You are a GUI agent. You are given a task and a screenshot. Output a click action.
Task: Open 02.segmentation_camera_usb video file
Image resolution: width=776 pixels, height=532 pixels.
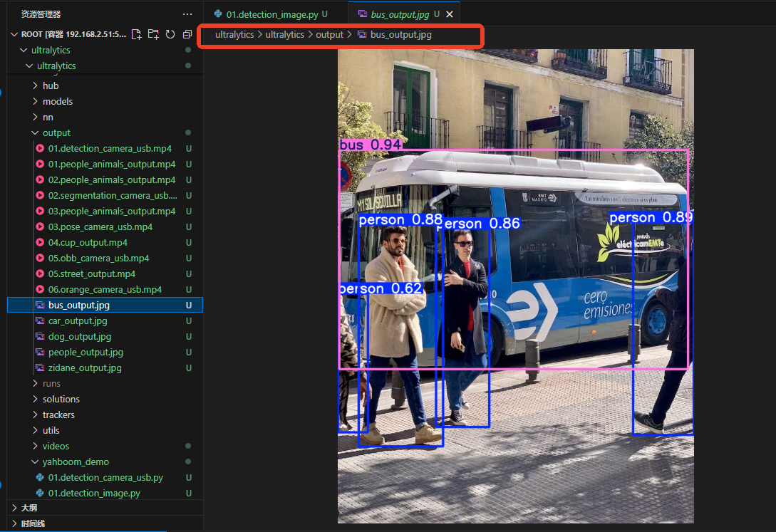pyautogui.click(x=105, y=195)
